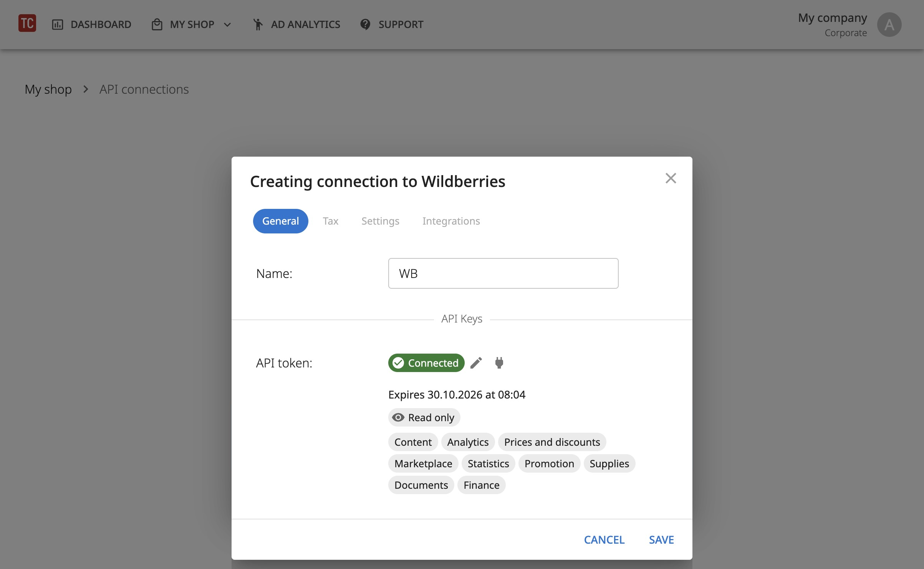
Task: Open the Dashboard chart icon
Action: coord(58,25)
